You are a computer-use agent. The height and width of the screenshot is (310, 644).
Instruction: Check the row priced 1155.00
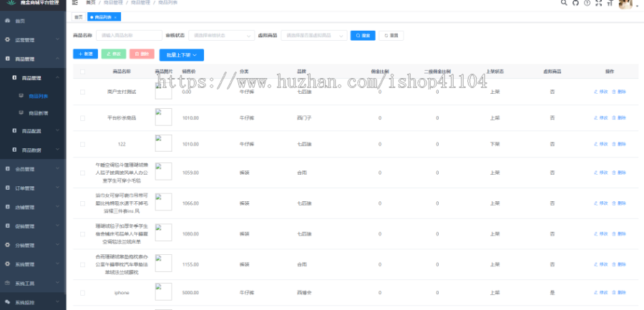(82, 264)
